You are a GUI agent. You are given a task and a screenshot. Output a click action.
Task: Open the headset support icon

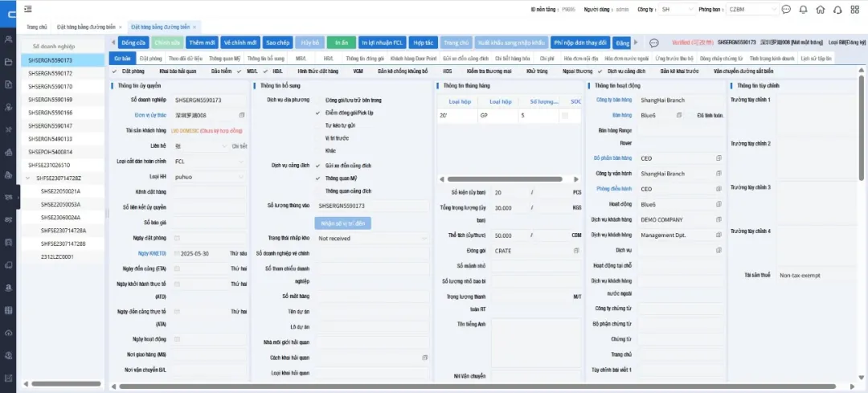pos(838,10)
